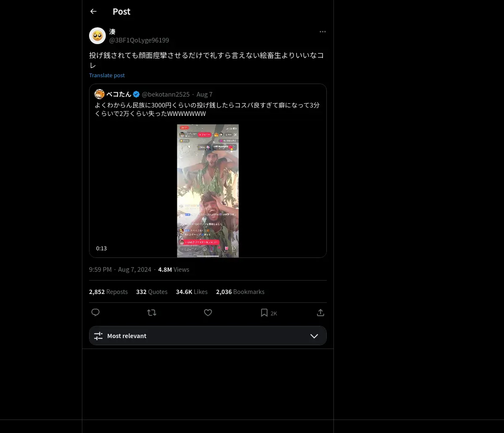Like the post with the heart icon
504x433 pixels.
coord(208,312)
